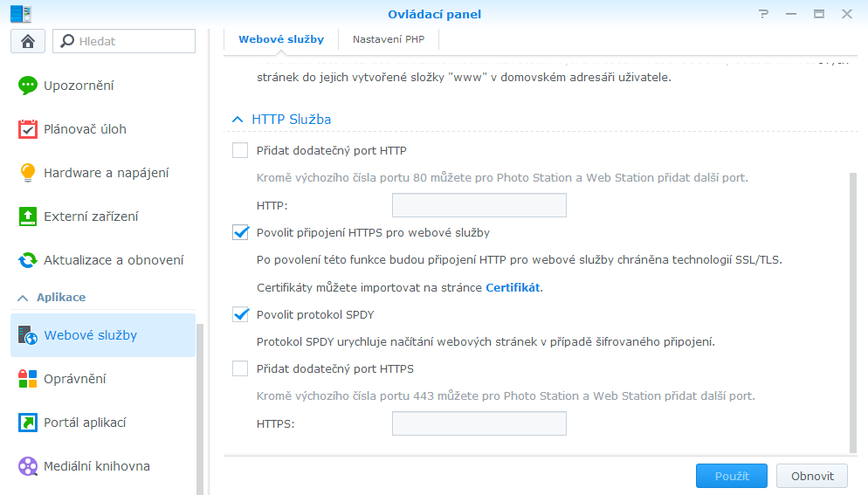The width and height of the screenshot is (868, 495).
Task: Click the help question mark icon
Action: pos(763,14)
